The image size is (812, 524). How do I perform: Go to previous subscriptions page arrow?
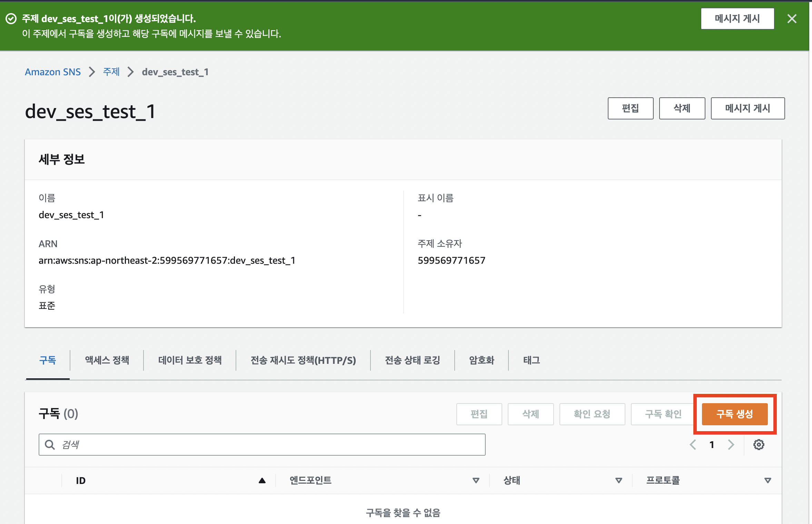click(x=693, y=445)
